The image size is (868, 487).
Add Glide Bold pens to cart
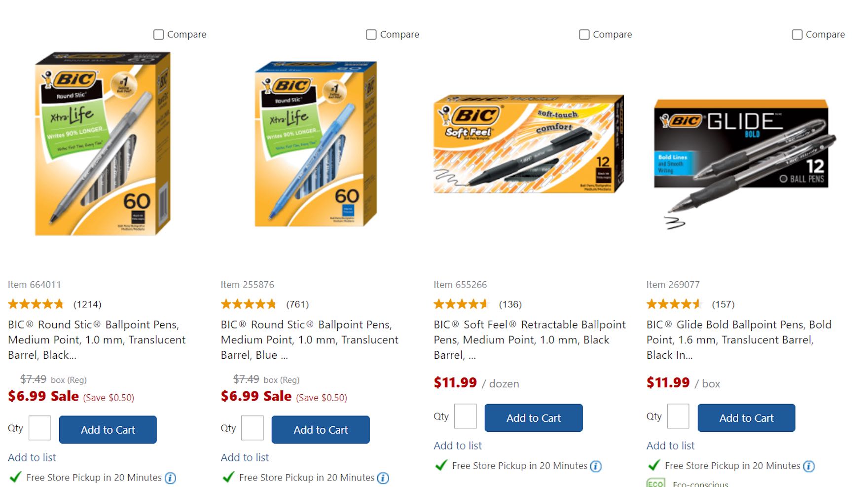(x=746, y=418)
